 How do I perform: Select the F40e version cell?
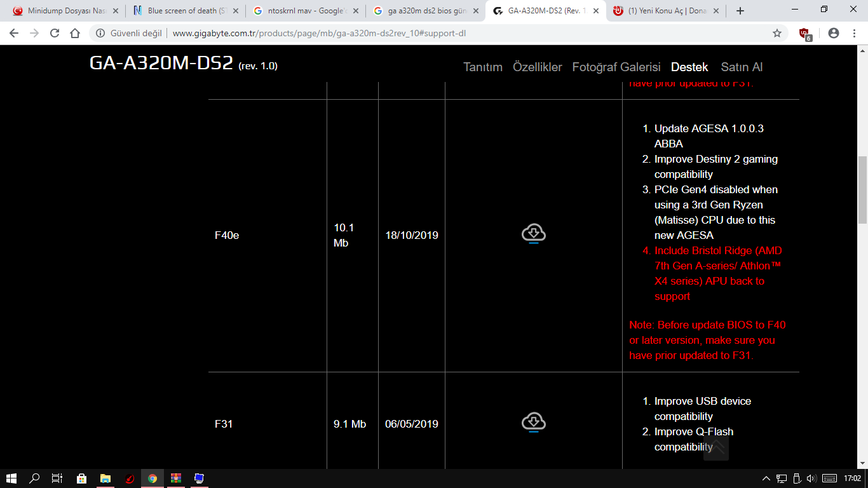[227, 235]
